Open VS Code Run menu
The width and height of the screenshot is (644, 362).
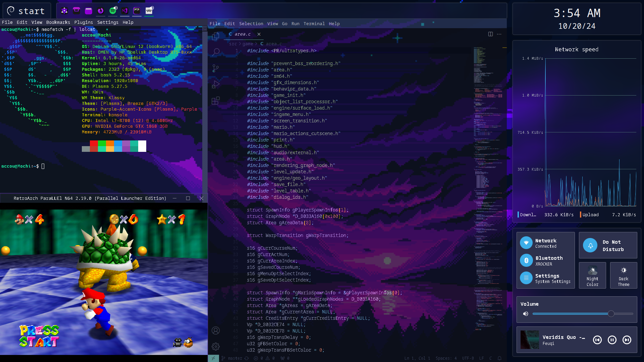coord(295,23)
